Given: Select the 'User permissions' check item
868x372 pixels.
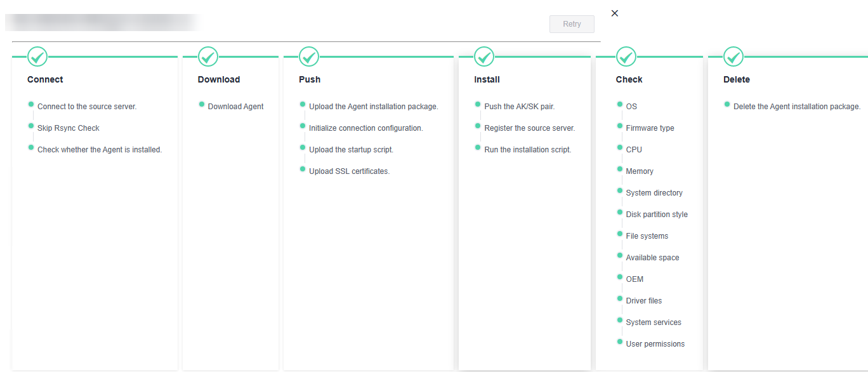Looking at the screenshot, I should (655, 344).
